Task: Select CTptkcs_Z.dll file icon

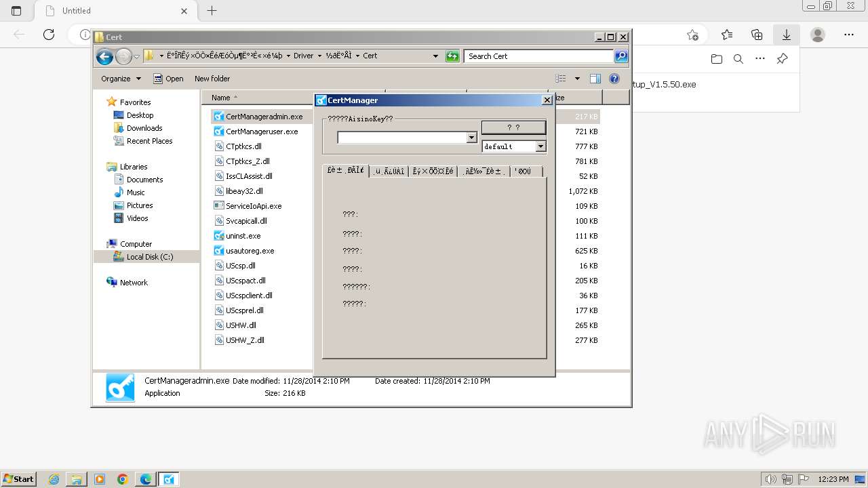Action: 218,161
